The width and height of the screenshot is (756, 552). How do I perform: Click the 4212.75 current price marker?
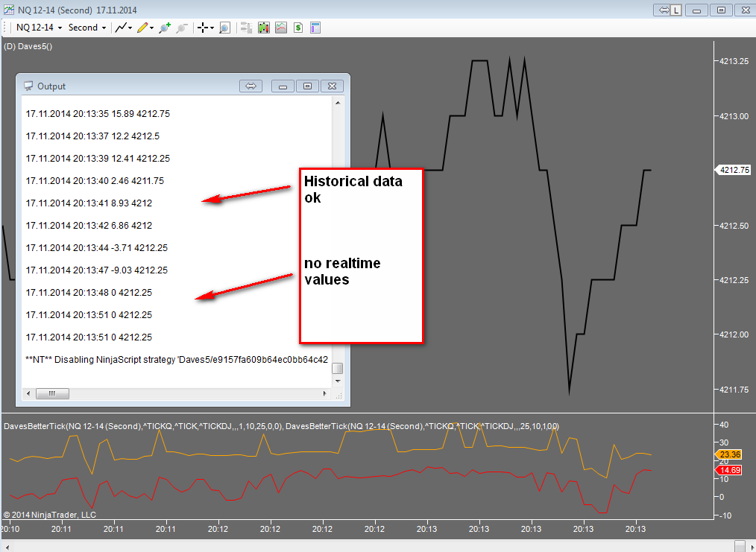pyautogui.click(x=733, y=170)
